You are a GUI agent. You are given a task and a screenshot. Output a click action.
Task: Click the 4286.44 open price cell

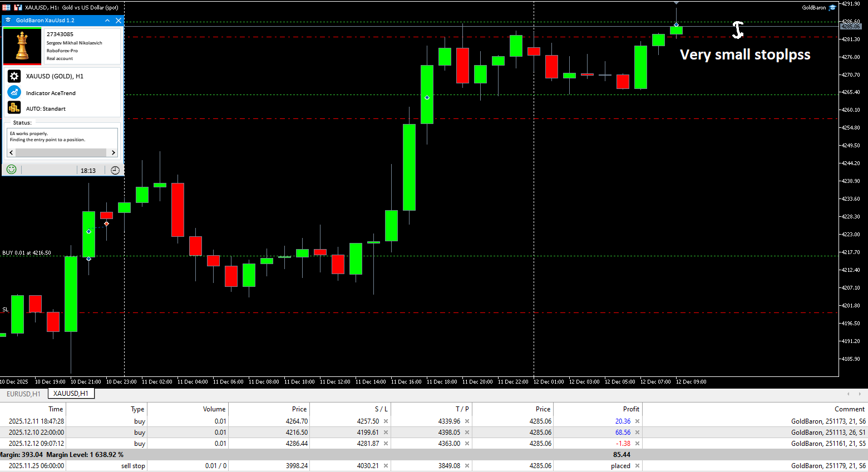click(x=297, y=444)
